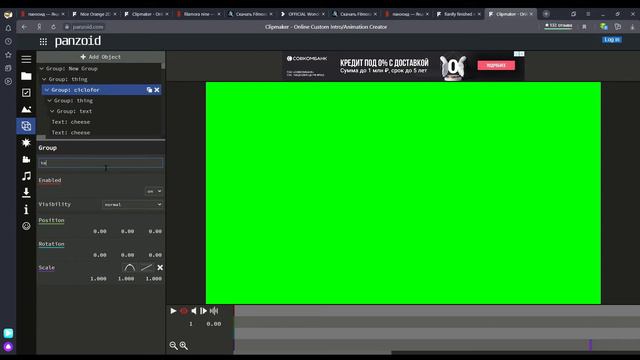The height and width of the screenshot is (360, 640).
Task: Open the browser downloads arrow icon
Action: [633, 27]
